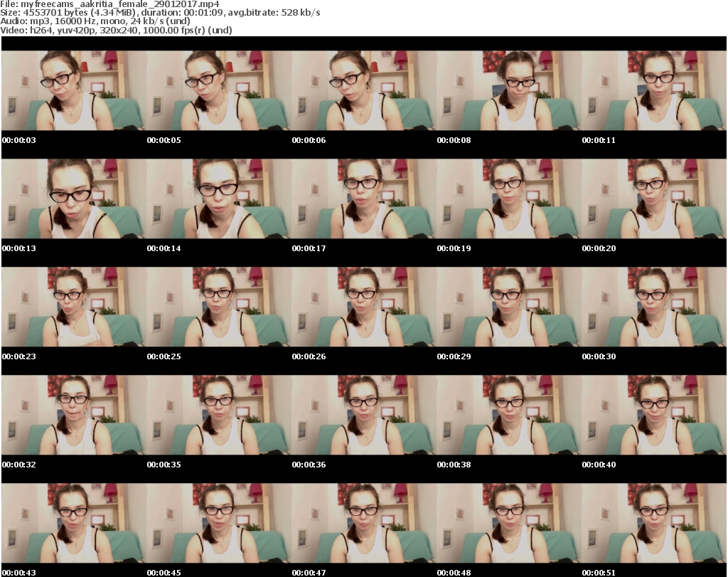The width and height of the screenshot is (728, 577).
Task: Select the thumbnail frame at 00:00:23
Action: click(x=74, y=307)
